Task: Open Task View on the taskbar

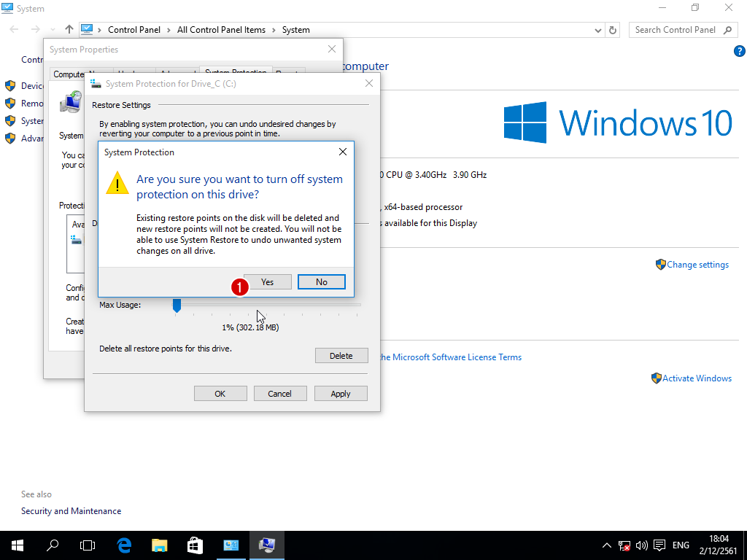Action: [x=88, y=545]
